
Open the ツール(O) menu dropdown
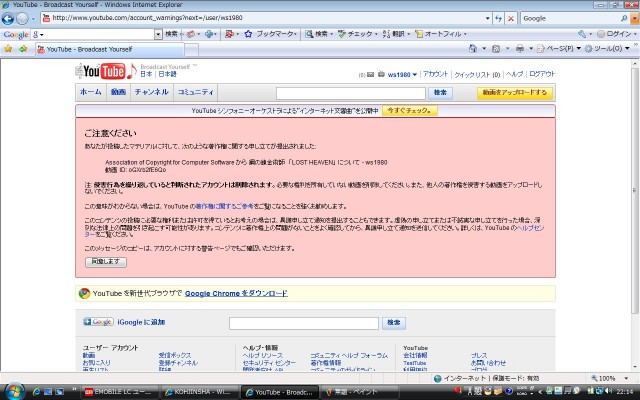tap(627, 49)
